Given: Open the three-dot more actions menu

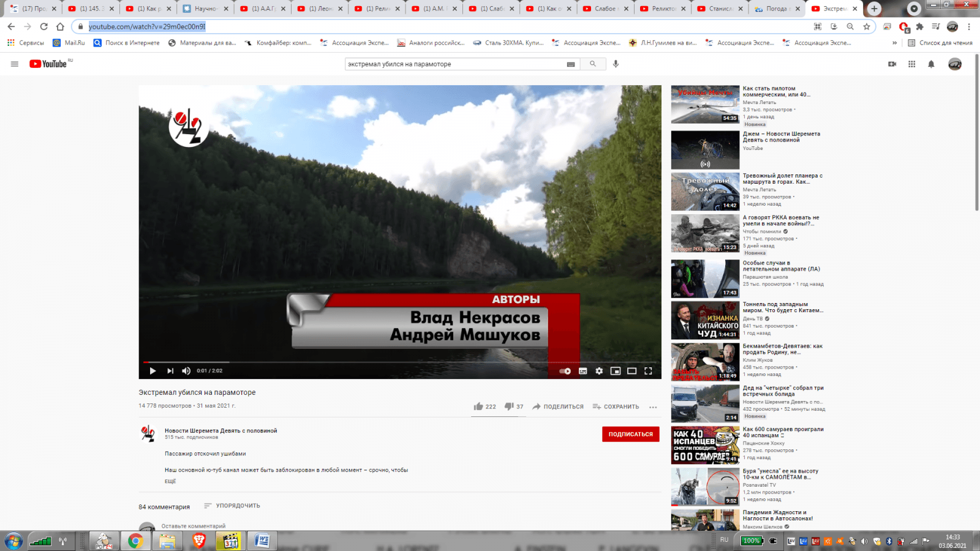Looking at the screenshot, I should point(653,407).
